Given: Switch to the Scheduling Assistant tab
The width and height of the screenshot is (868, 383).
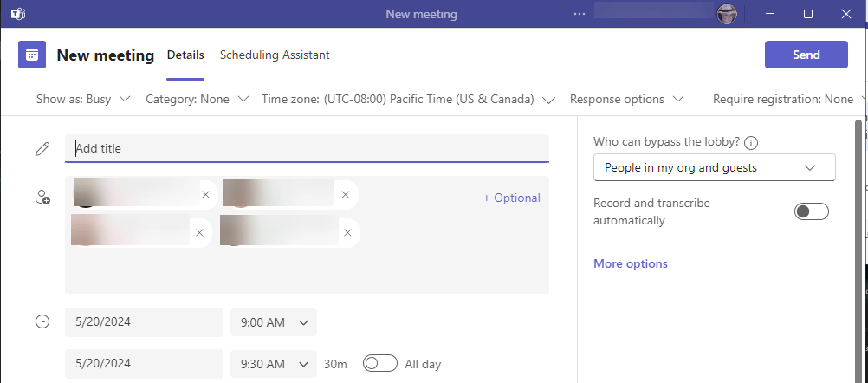Looking at the screenshot, I should [x=275, y=55].
